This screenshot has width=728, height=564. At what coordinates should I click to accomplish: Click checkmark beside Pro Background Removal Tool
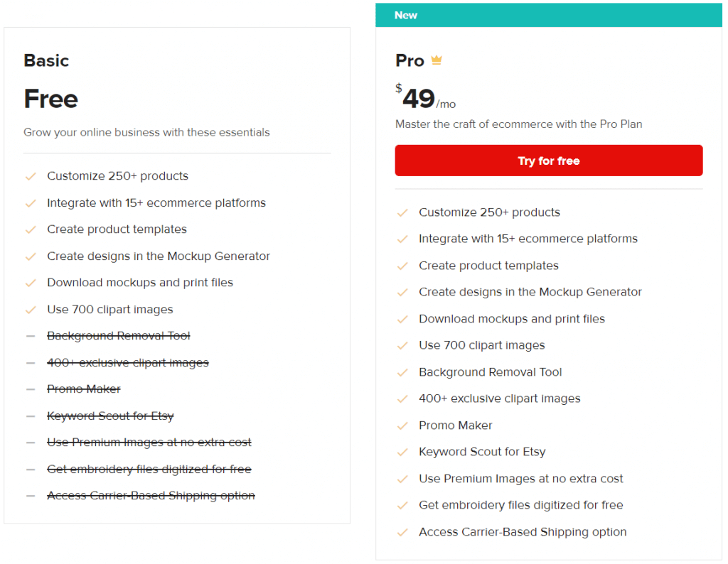[402, 372]
